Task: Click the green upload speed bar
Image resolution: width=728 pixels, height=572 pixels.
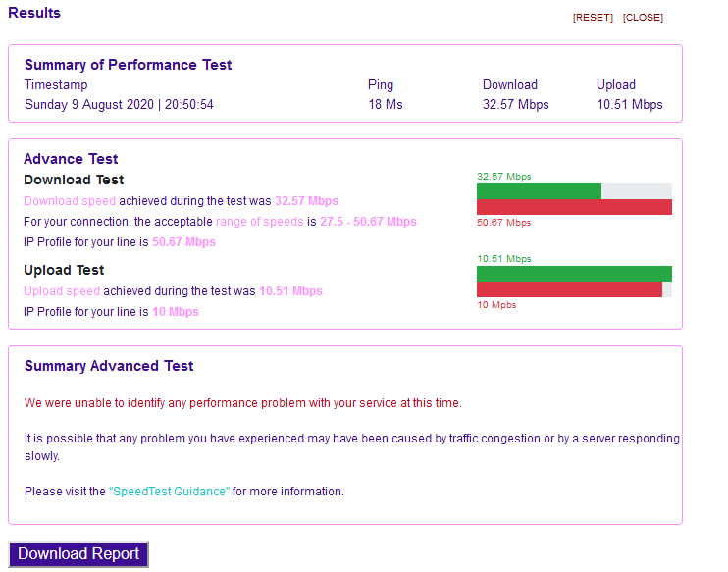Action: (x=574, y=274)
